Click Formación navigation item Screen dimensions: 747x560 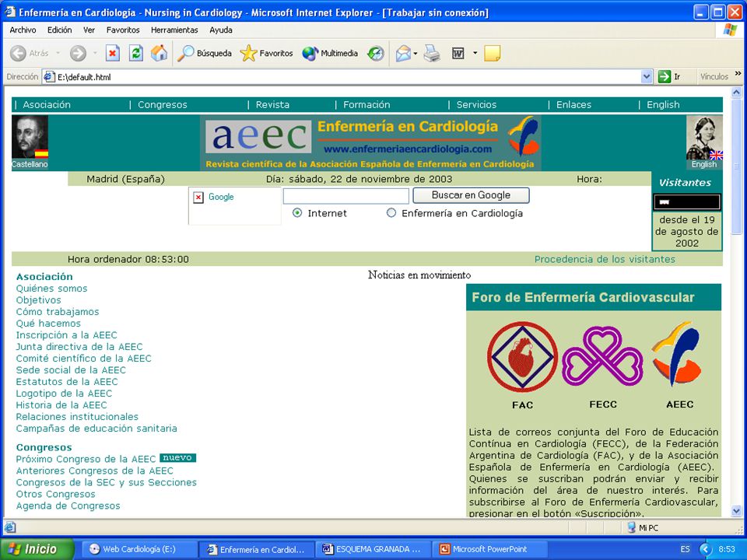point(366,105)
